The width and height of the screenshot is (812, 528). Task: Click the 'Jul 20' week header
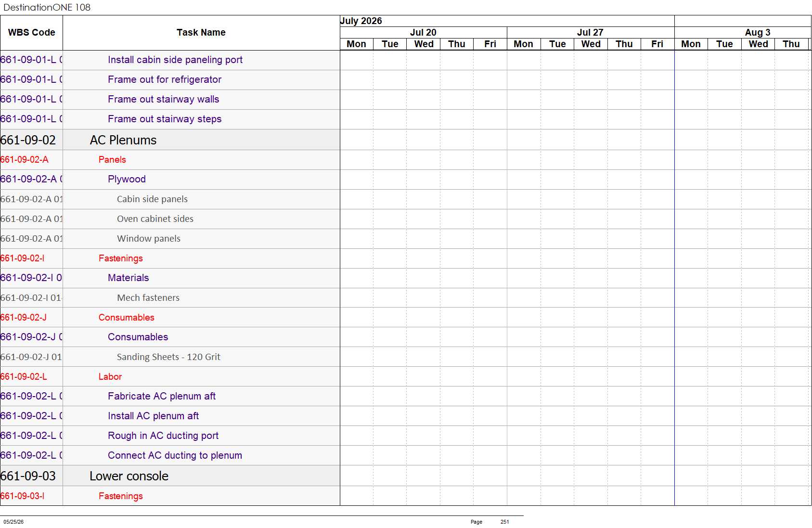click(423, 32)
